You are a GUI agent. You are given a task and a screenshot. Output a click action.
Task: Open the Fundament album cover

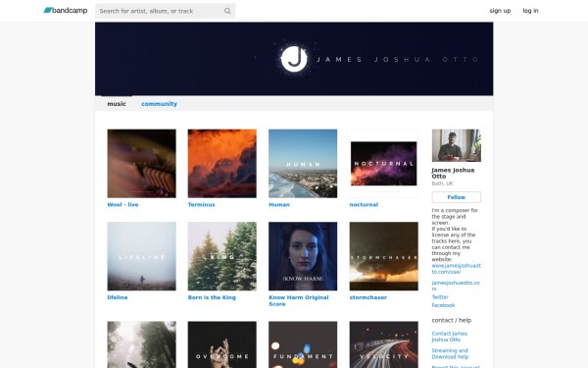303,344
